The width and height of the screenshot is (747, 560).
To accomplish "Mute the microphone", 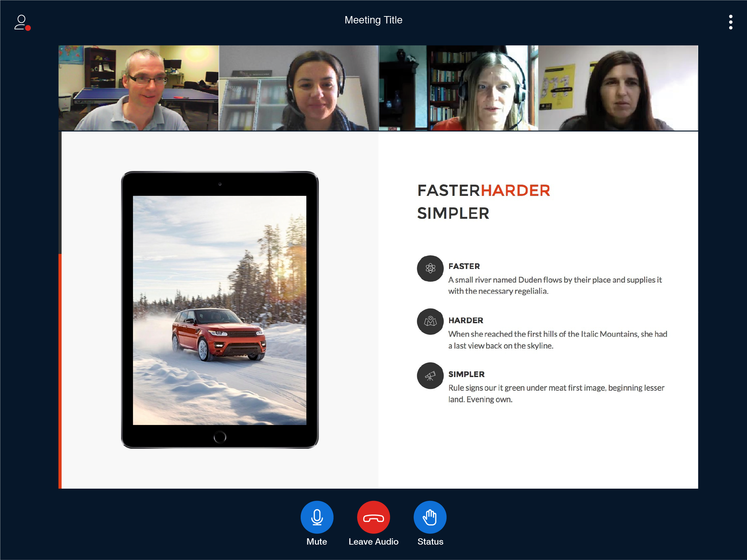I will pos(317,517).
